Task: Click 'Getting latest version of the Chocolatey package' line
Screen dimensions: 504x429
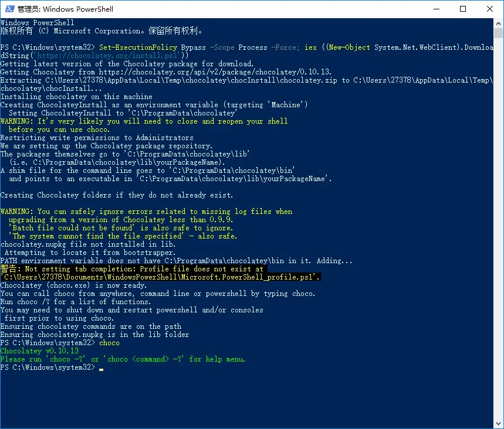Action: [127, 64]
